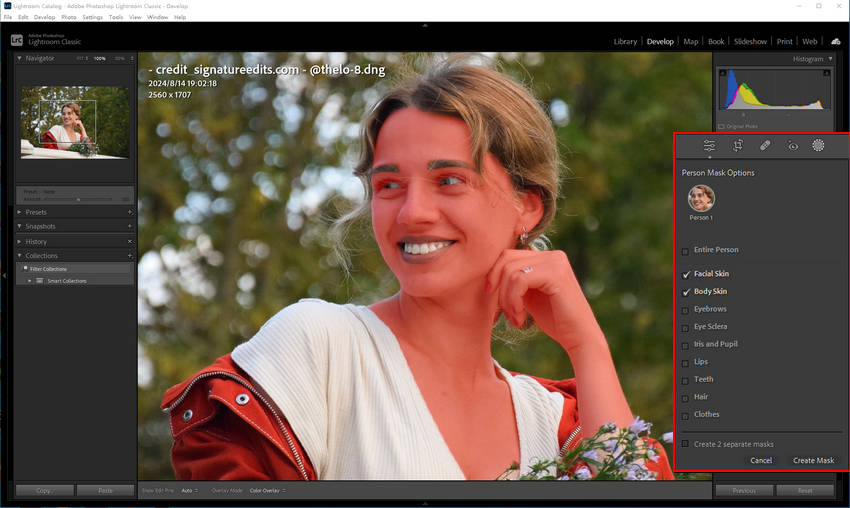Click the Copy settings button
850x508 pixels.
pyautogui.click(x=44, y=490)
